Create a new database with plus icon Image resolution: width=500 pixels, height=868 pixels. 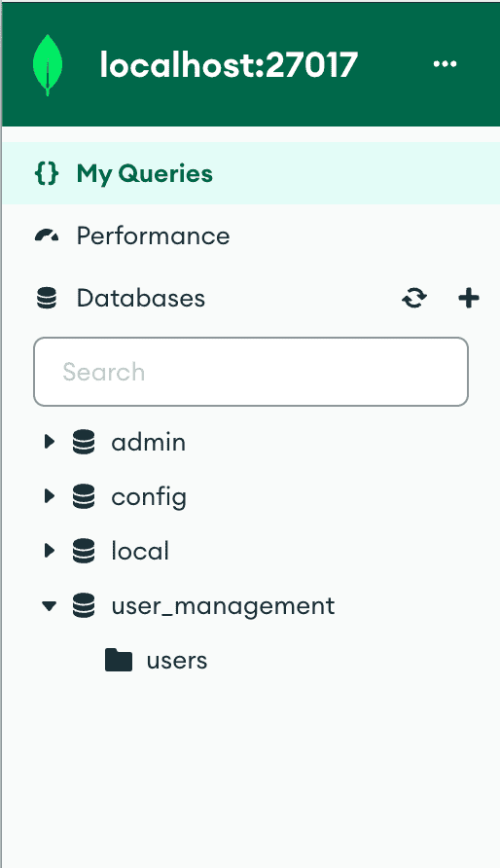pyautogui.click(x=469, y=299)
